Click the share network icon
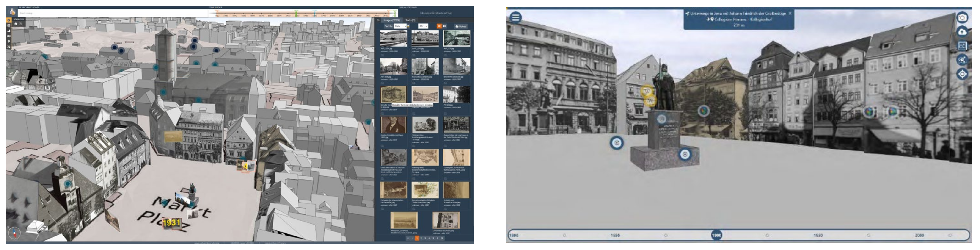 (962, 60)
